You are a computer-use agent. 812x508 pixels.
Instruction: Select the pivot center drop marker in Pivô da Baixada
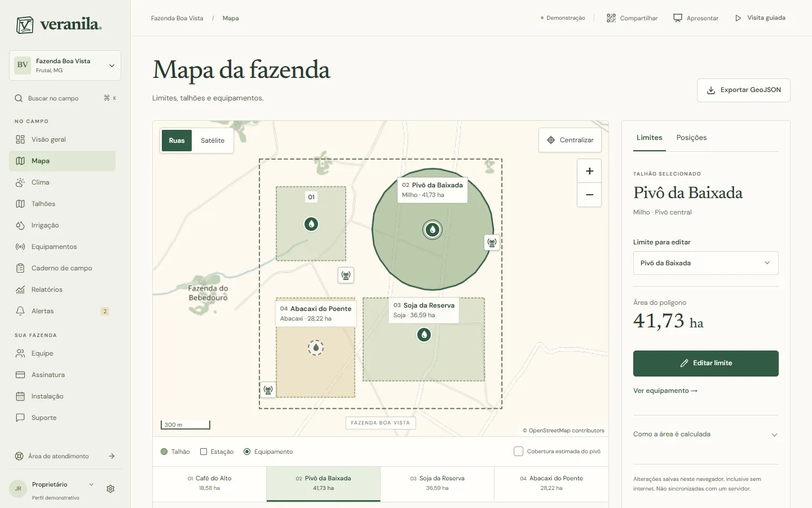click(x=433, y=230)
